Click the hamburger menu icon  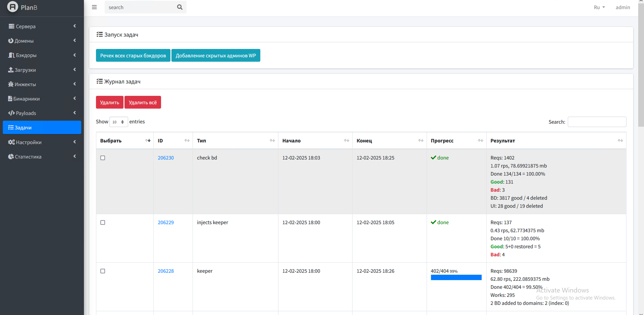[x=94, y=7]
